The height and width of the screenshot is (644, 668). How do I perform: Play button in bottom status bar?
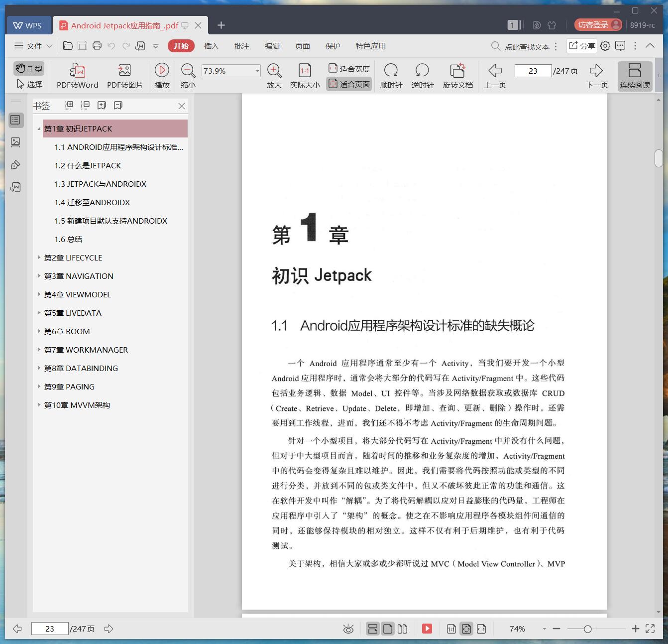coord(427,629)
